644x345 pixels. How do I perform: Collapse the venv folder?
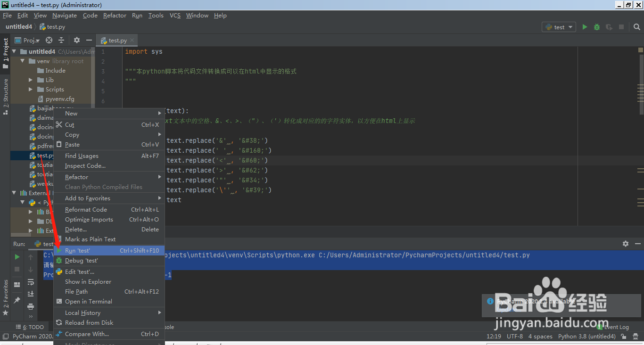tap(22, 61)
